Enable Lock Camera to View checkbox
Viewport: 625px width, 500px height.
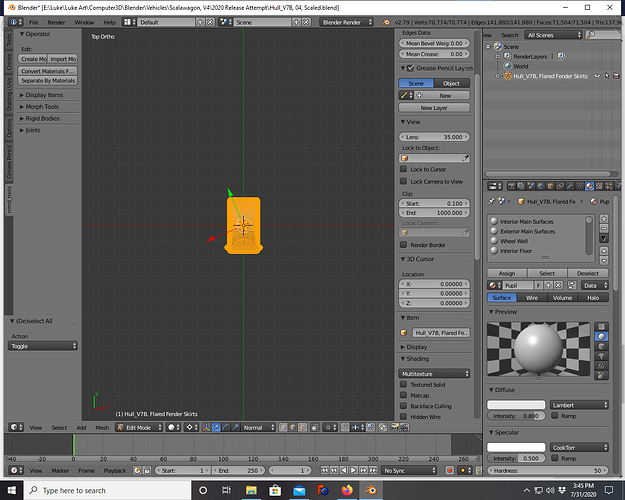click(x=403, y=181)
